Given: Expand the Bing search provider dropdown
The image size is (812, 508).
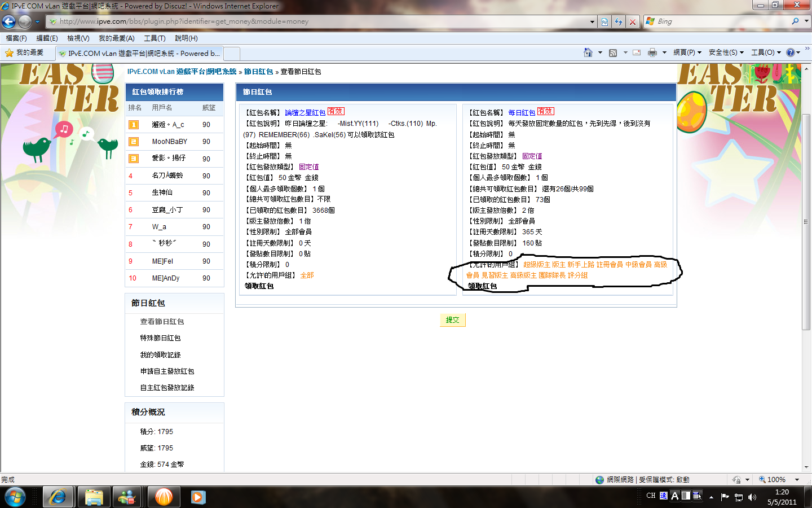Looking at the screenshot, I should (x=806, y=21).
